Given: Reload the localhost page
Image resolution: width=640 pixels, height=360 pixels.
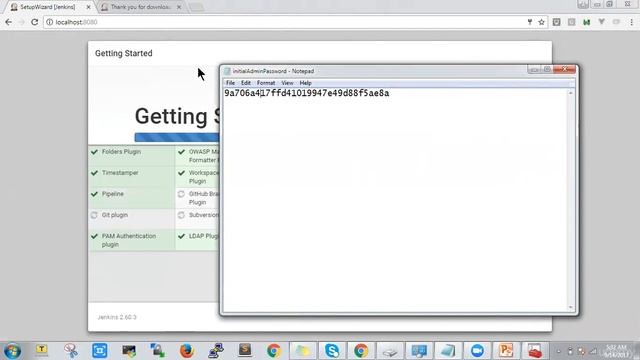Looking at the screenshot, I should [34, 22].
